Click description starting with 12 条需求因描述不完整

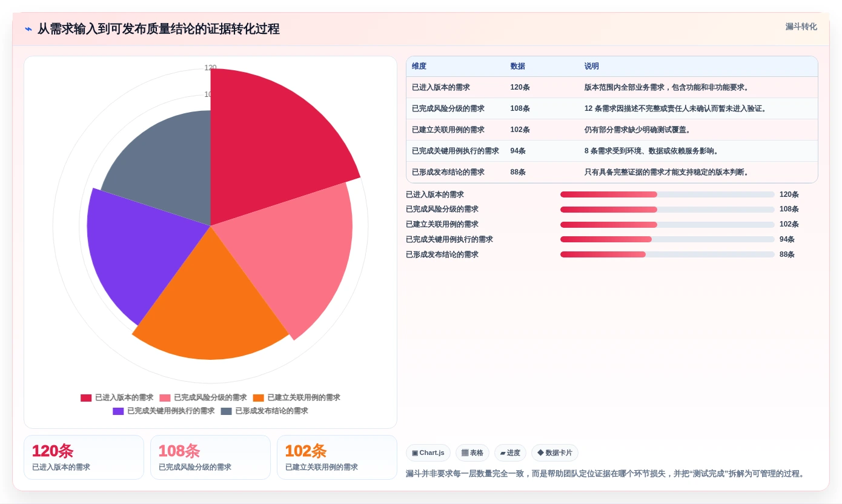pos(676,108)
